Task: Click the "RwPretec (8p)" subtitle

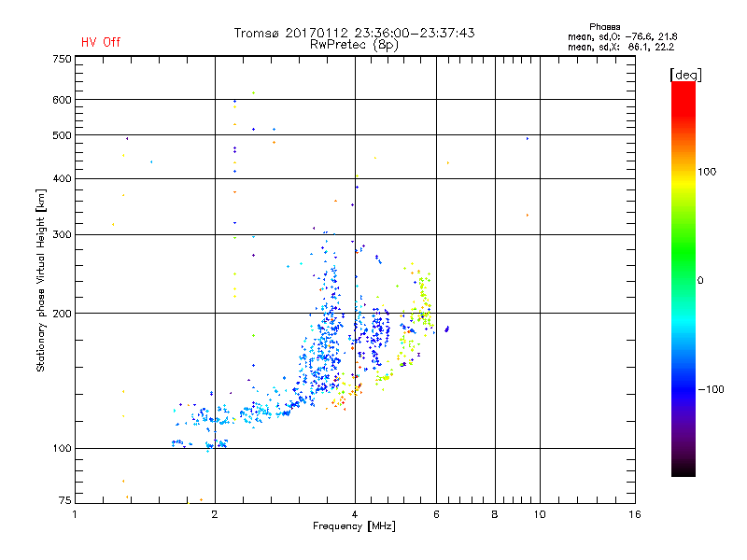Action: [354, 45]
